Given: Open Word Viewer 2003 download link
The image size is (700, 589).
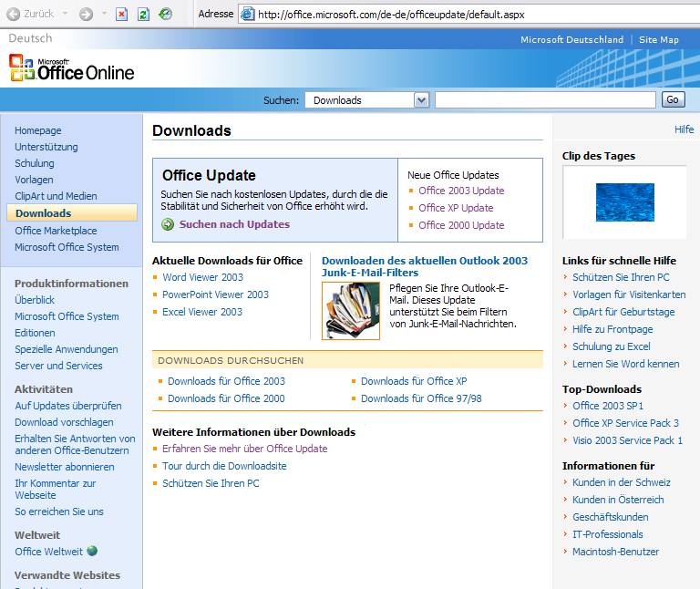Looking at the screenshot, I should click(x=202, y=277).
